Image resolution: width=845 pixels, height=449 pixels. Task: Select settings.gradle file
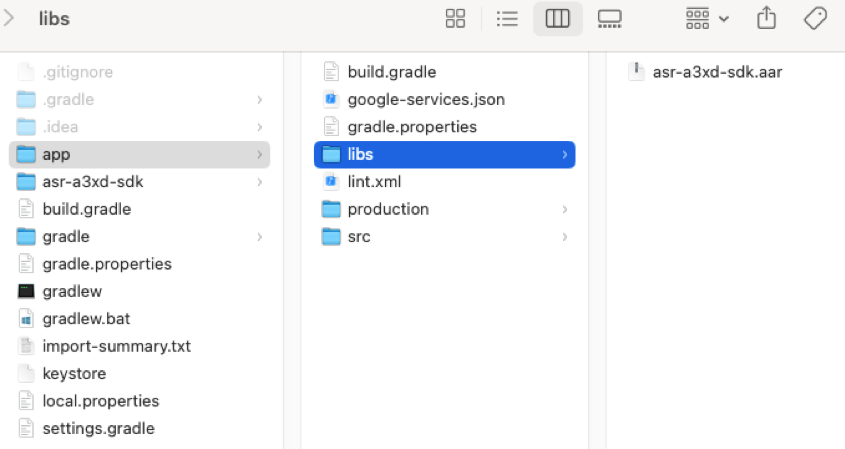(x=98, y=428)
